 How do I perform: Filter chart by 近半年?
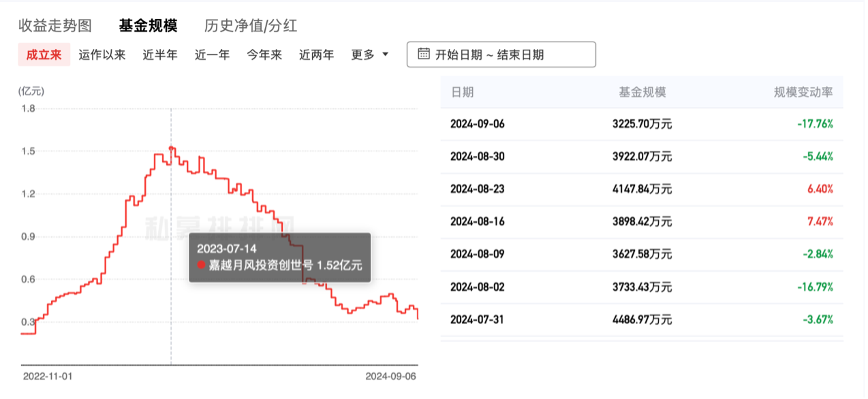[x=160, y=55]
